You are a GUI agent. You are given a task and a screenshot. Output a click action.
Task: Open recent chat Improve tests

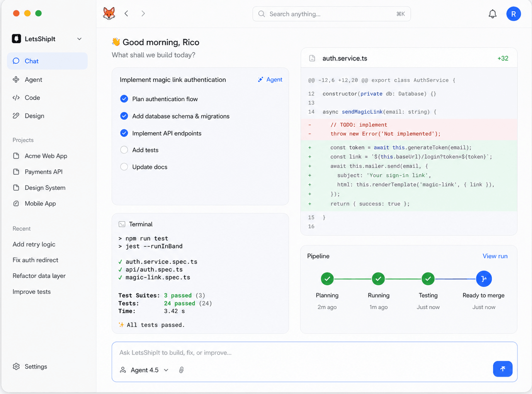[x=32, y=292]
